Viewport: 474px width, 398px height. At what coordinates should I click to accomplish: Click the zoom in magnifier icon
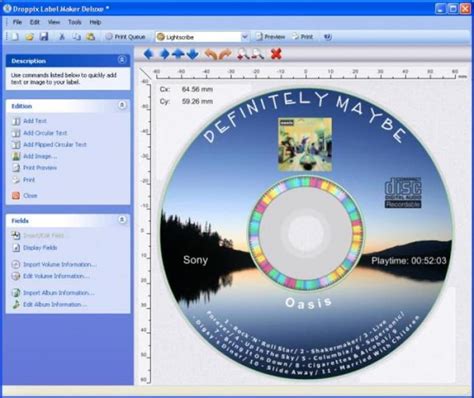coord(243,54)
